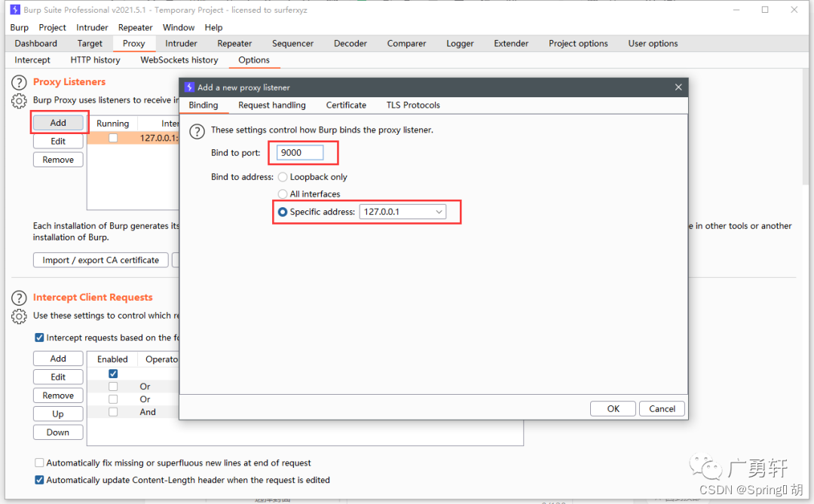Click Cancel in proxy listener dialog
This screenshot has width=814, height=504.
tap(662, 408)
